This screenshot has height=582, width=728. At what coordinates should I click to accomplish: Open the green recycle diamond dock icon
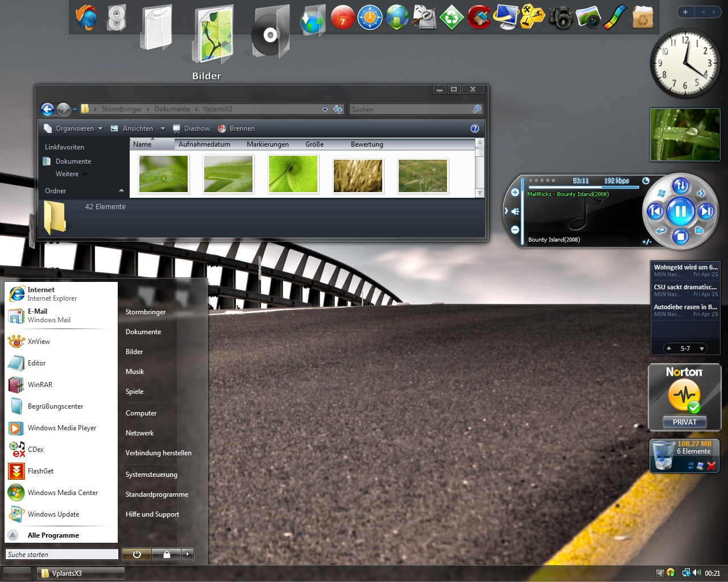click(452, 17)
